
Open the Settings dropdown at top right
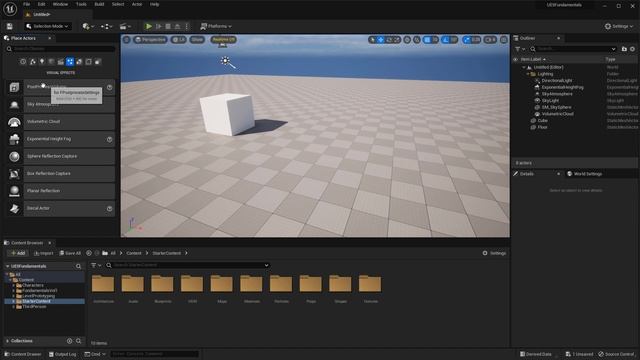coord(618,26)
